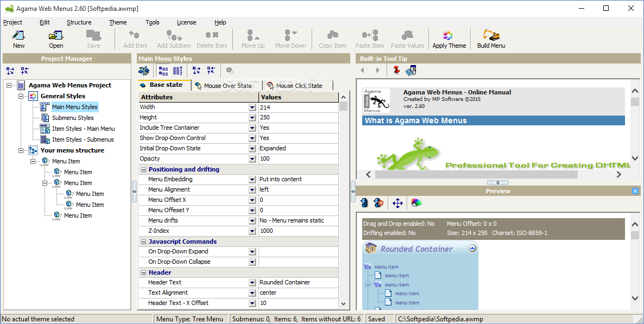Click collapse-all icon in Main Menu Styles toolbar
644x324 pixels.
(211, 71)
